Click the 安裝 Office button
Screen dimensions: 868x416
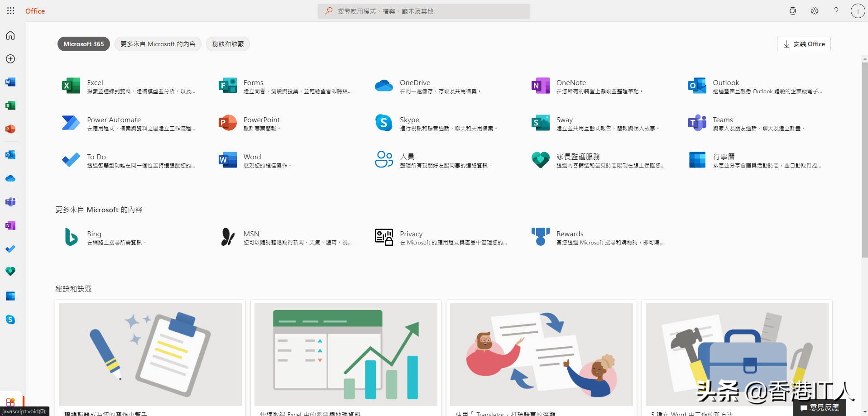pos(804,44)
